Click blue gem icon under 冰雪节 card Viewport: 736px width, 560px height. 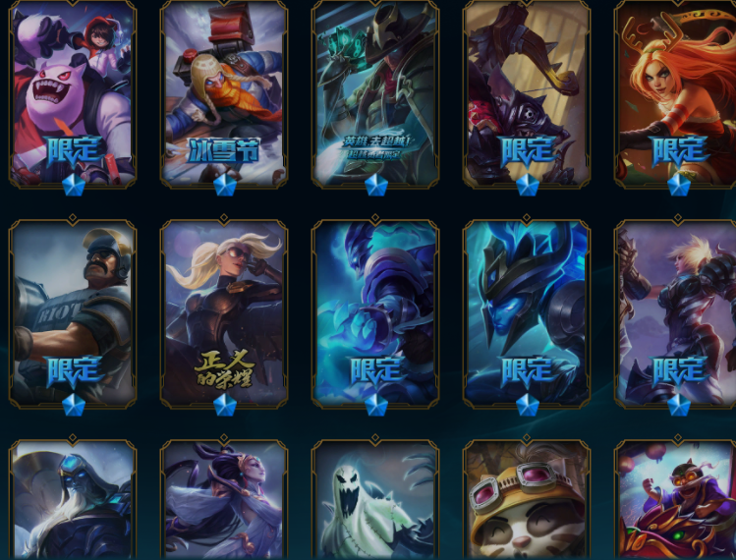(x=225, y=185)
